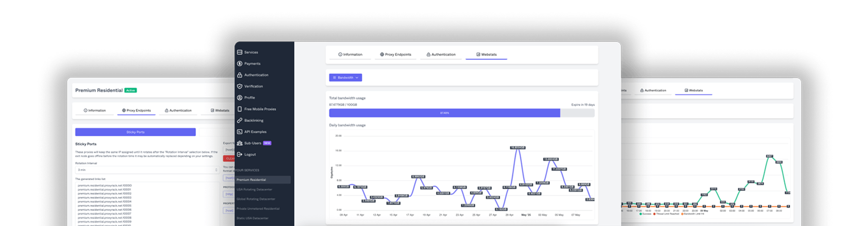Viewport: 868px width, 226px height.
Task: Open Backlinking using the chain link icon
Action: (x=240, y=120)
